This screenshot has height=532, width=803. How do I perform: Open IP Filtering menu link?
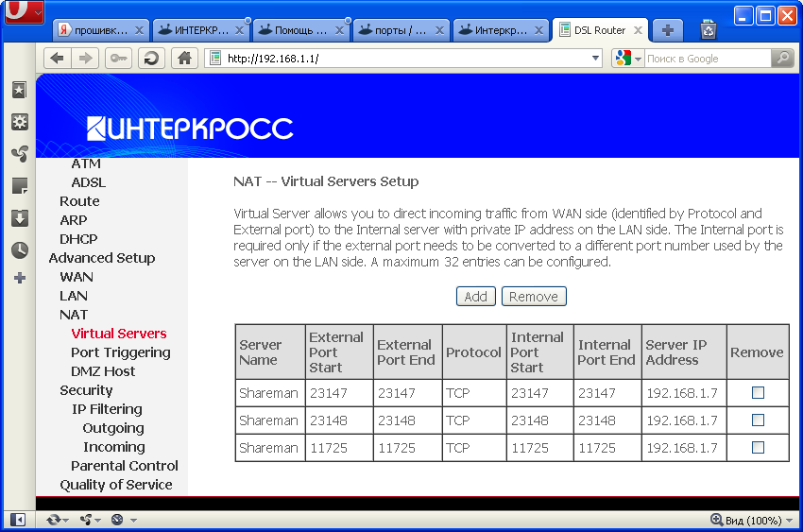coord(107,409)
